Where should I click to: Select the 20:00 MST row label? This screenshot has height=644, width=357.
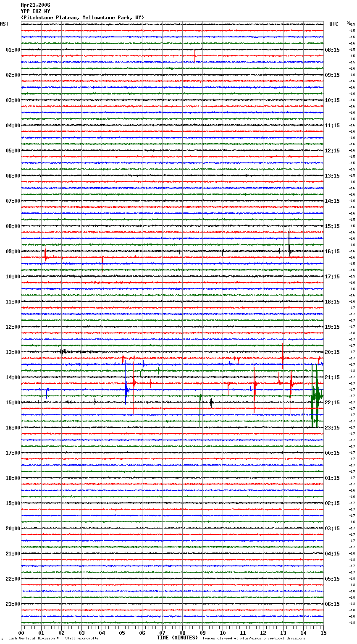point(13,529)
